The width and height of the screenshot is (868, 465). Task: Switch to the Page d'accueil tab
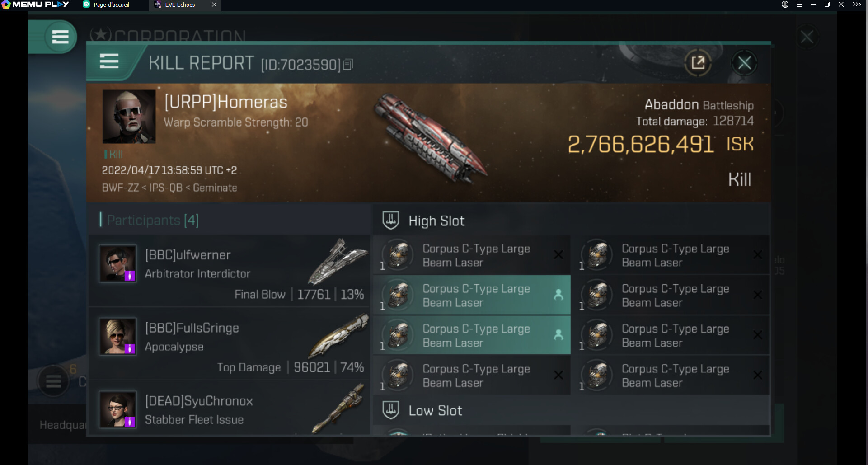[111, 5]
